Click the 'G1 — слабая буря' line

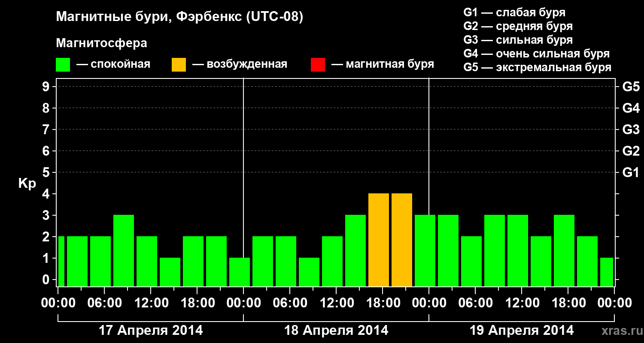pos(514,12)
